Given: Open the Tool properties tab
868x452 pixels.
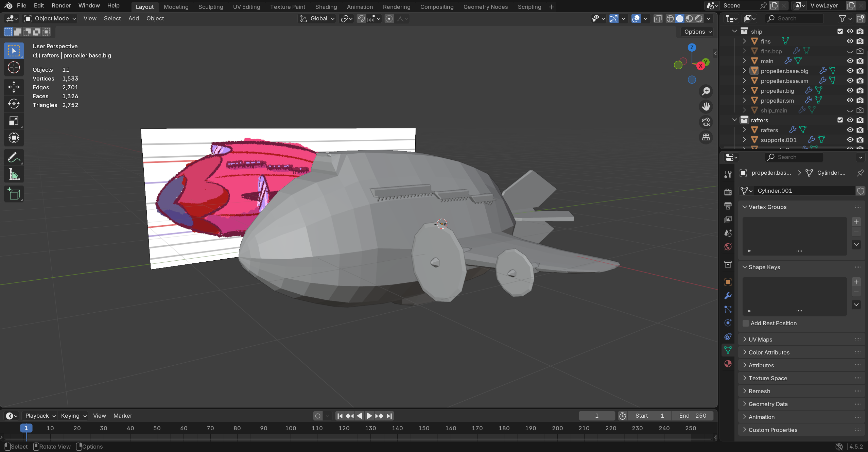Looking at the screenshot, I should tap(728, 175).
